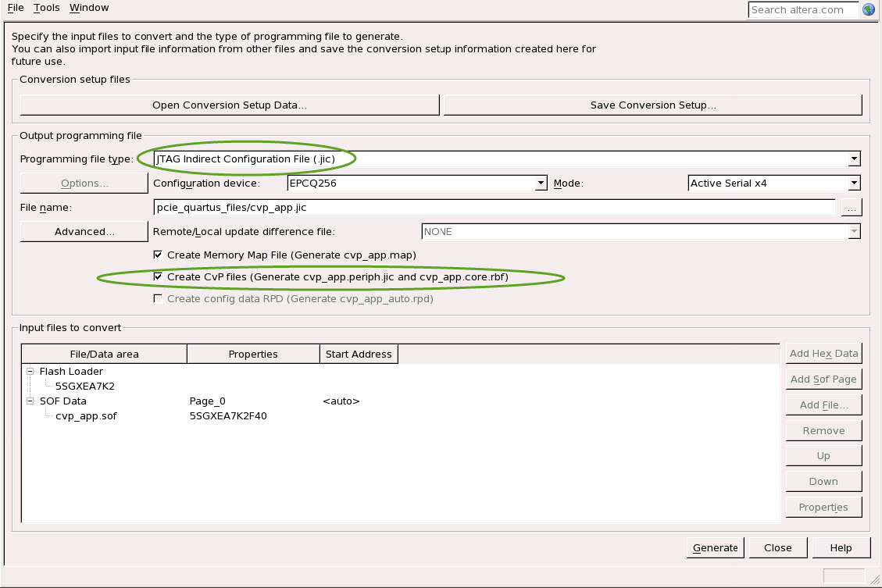Screen dimensions: 882x588
Task: Click the Advanced button
Action: [84, 232]
